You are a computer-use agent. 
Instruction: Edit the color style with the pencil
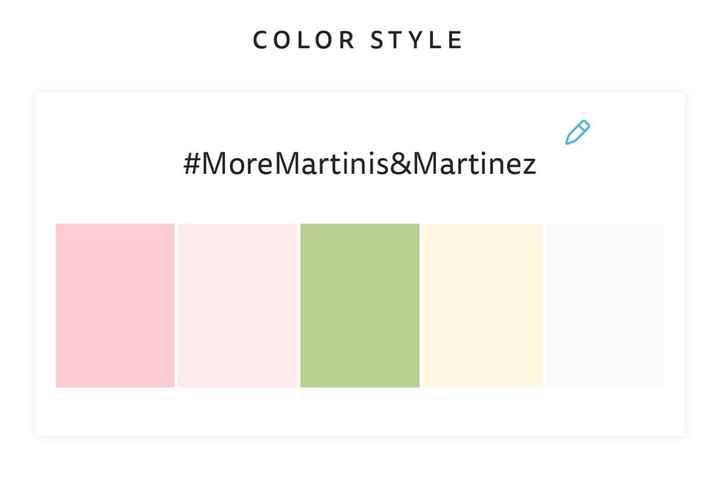coord(577,132)
